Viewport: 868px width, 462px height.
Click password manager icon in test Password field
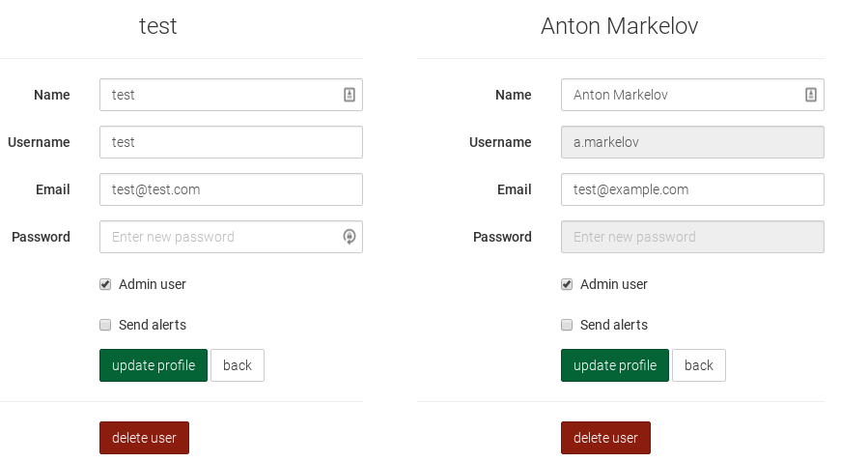pos(350,237)
